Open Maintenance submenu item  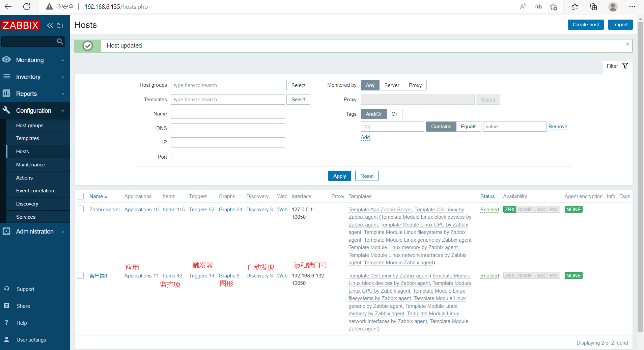pos(38,165)
